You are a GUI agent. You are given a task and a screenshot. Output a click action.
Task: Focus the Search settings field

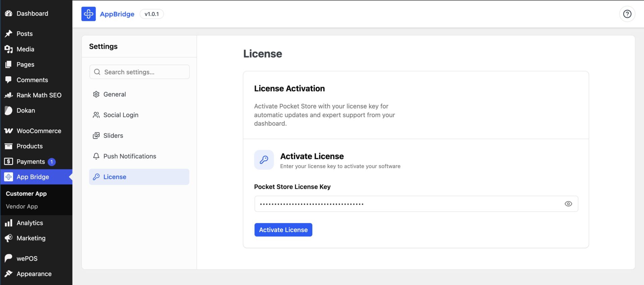point(140,72)
